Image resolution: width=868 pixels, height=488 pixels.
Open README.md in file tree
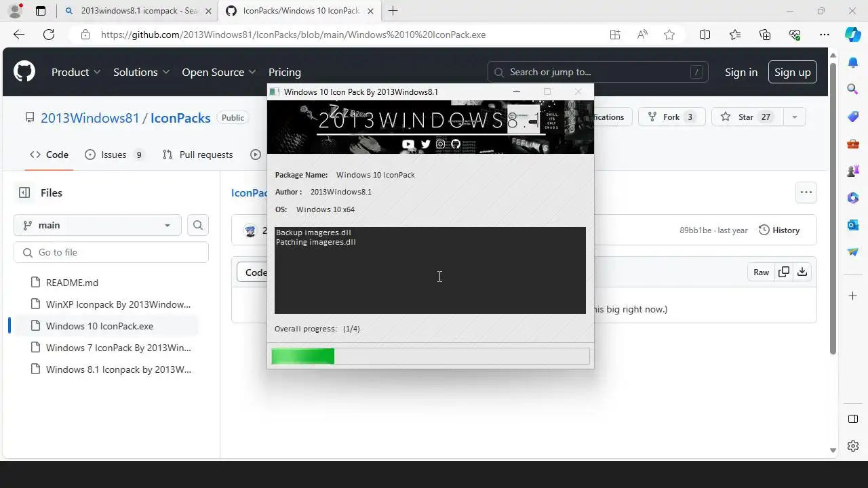pos(72,283)
